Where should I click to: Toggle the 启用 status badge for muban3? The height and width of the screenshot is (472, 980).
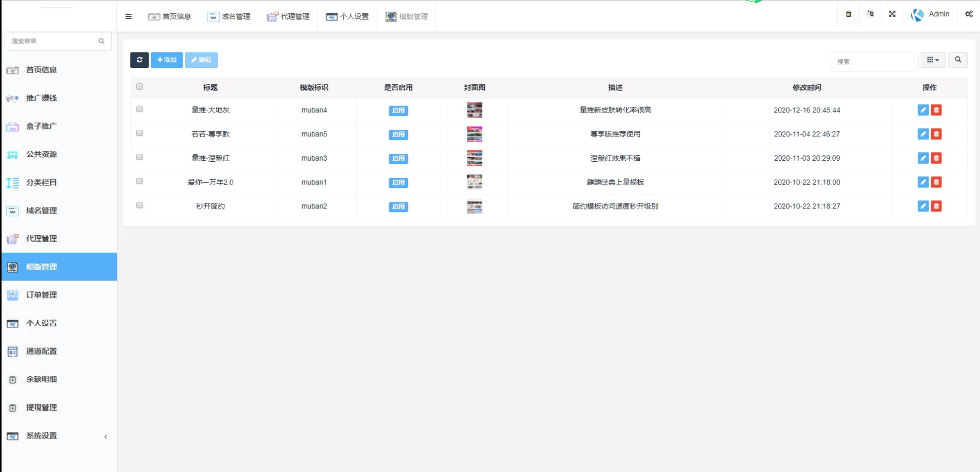[398, 159]
